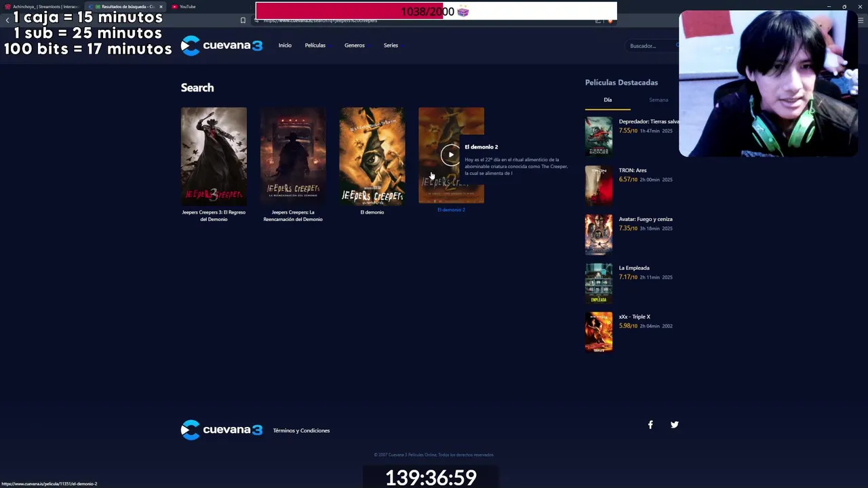Play El demonio 2 via play icon
868x488 pixels.
pos(450,155)
